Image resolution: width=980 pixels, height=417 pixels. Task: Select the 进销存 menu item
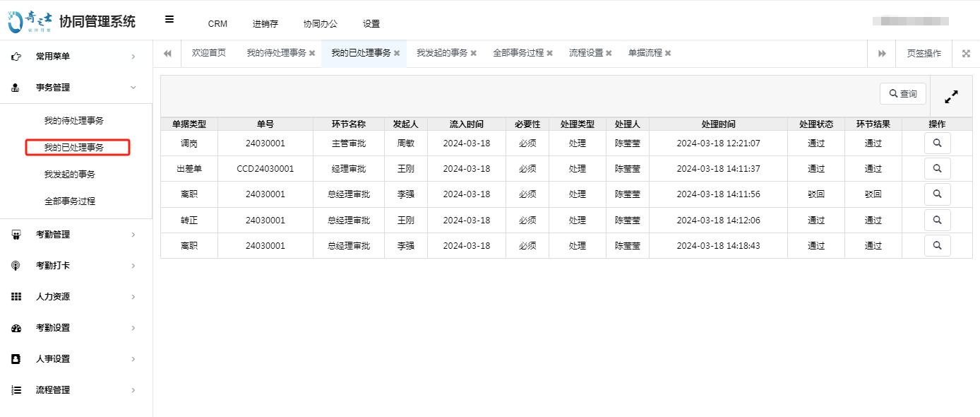click(x=265, y=23)
